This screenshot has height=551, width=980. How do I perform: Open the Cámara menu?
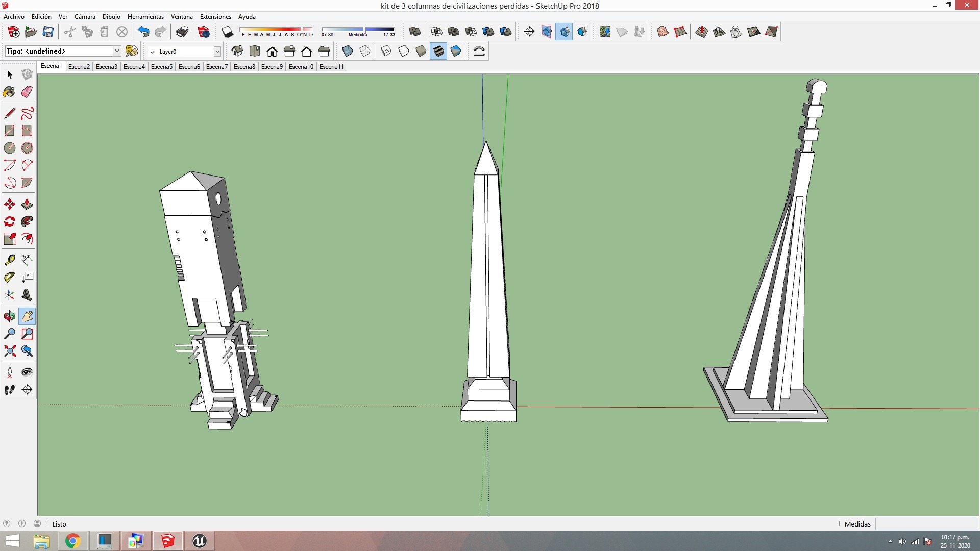tap(85, 17)
